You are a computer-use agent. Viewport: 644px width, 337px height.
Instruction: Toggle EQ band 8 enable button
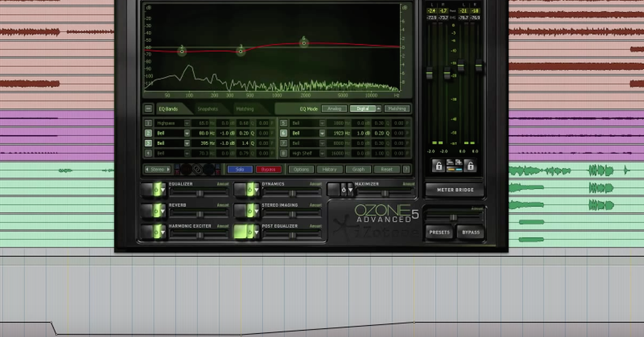284,153
